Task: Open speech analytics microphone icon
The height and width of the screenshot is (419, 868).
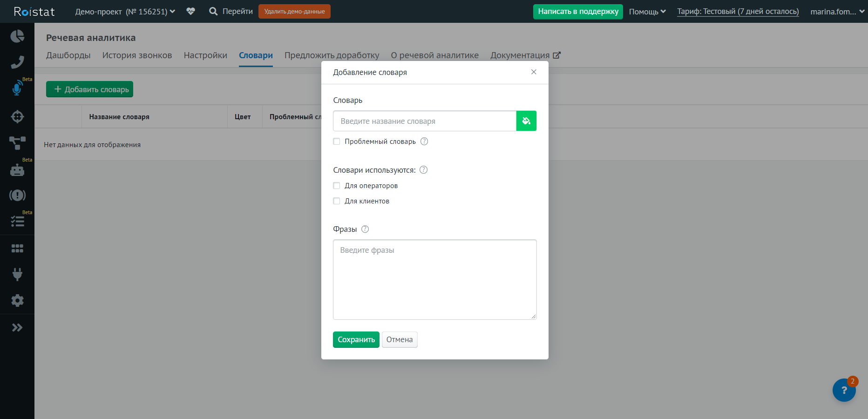Action: point(17,88)
